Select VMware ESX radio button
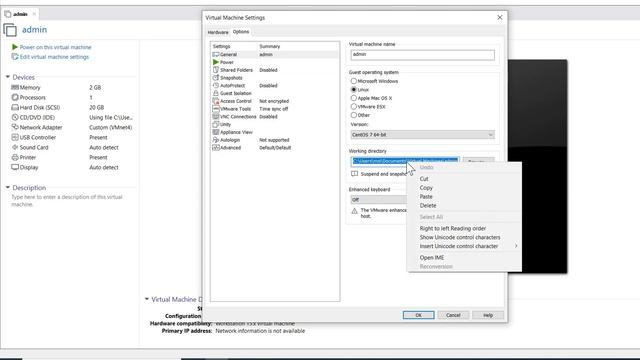 pyautogui.click(x=354, y=107)
